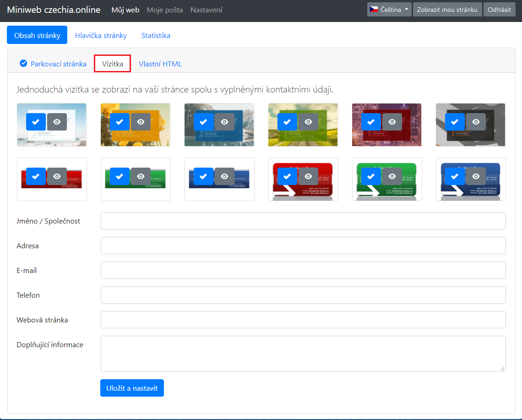Preview the red stripe card template
522x420 pixels.
[x=57, y=176]
